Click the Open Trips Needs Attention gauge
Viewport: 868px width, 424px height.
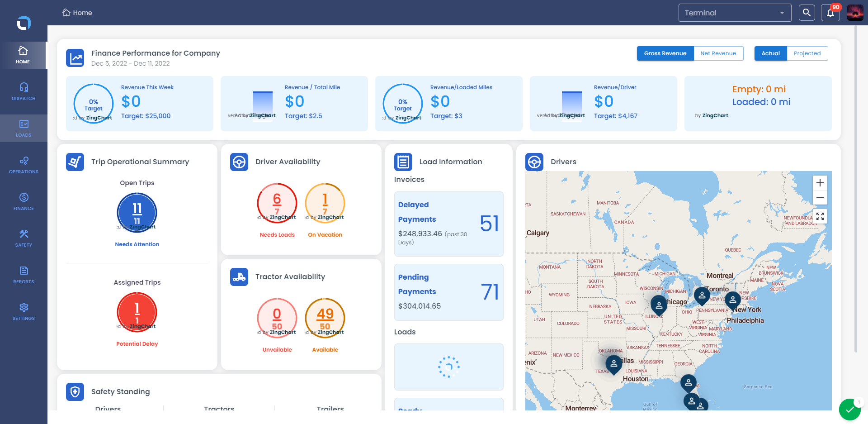point(137,213)
